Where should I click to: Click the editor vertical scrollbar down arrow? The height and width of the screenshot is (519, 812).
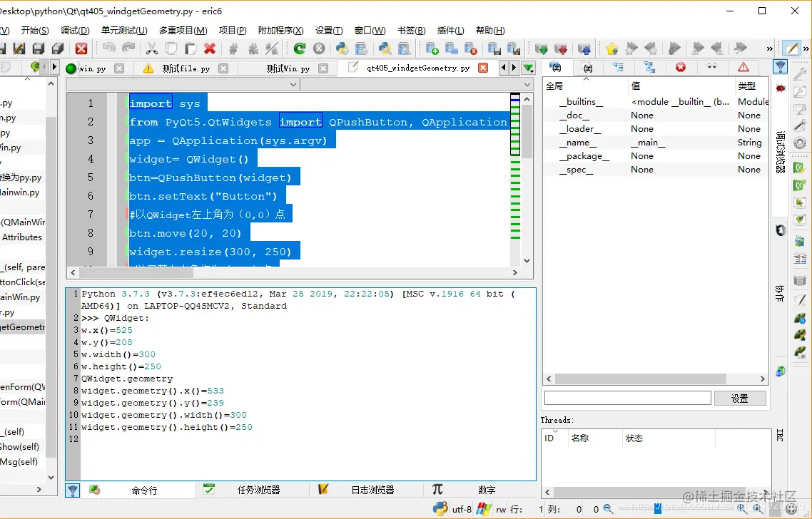527,261
